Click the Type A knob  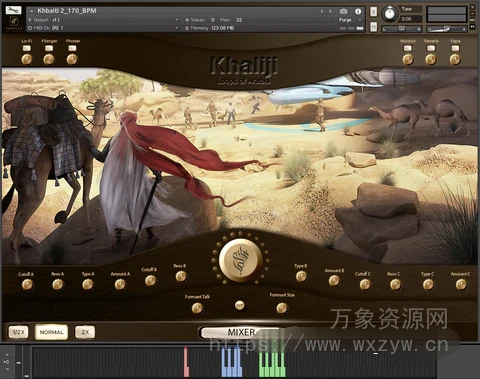click(88, 284)
